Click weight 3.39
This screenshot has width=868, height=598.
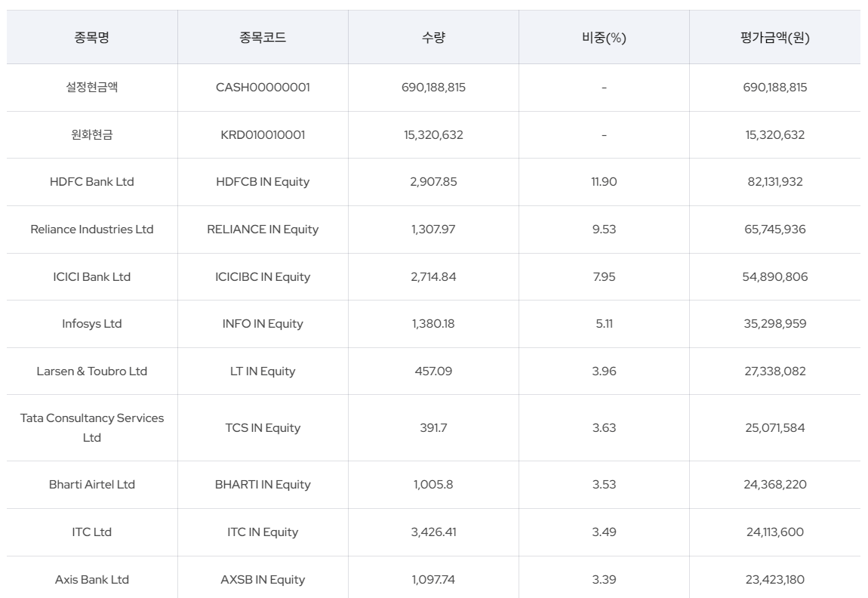(604, 580)
